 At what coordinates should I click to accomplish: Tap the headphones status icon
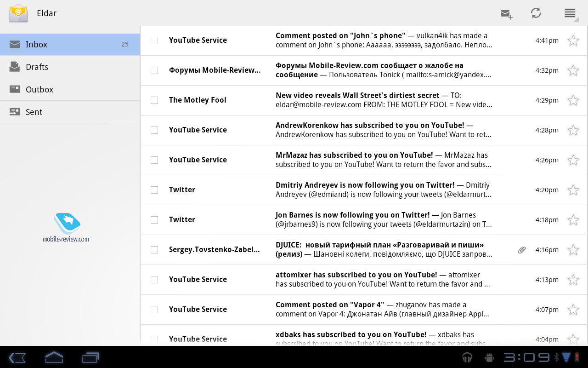(467, 357)
